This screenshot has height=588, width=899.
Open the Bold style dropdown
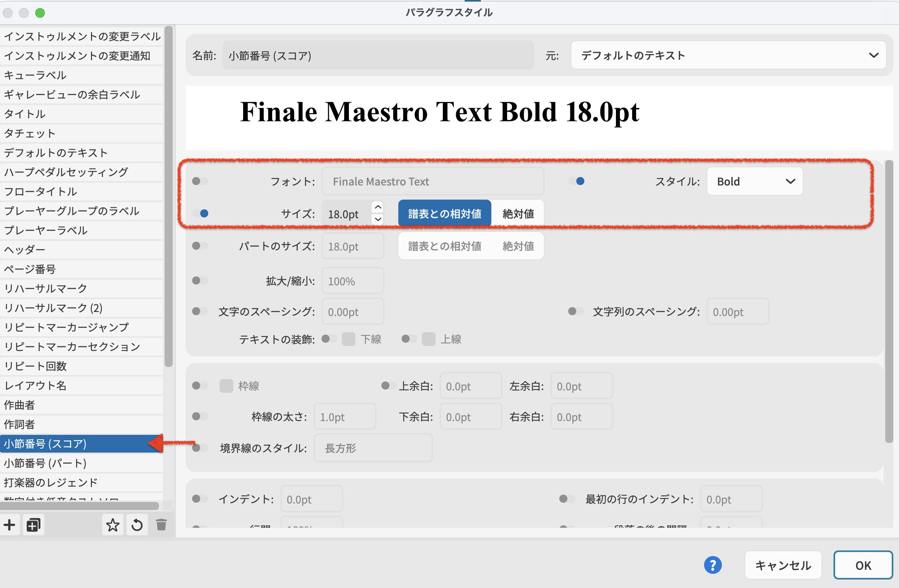click(x=755, y=181)
